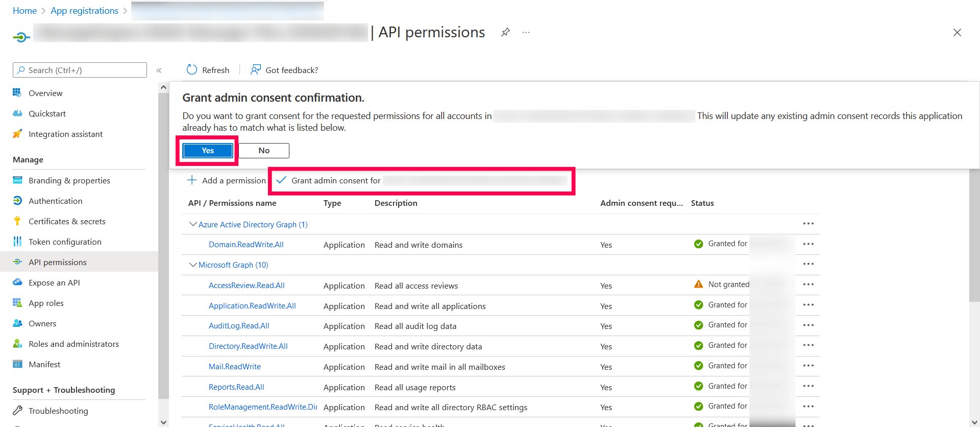Click the Integration assistant rocket icon
Viewport: 980px width, 427px height.
[x=17, y=133]
